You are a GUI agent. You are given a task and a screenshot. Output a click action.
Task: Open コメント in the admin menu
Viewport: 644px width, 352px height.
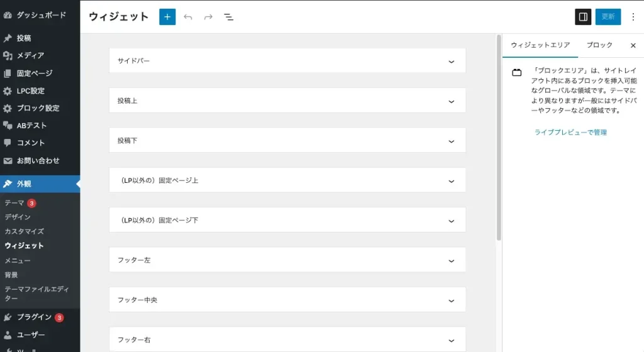click(x=31, y=143)
